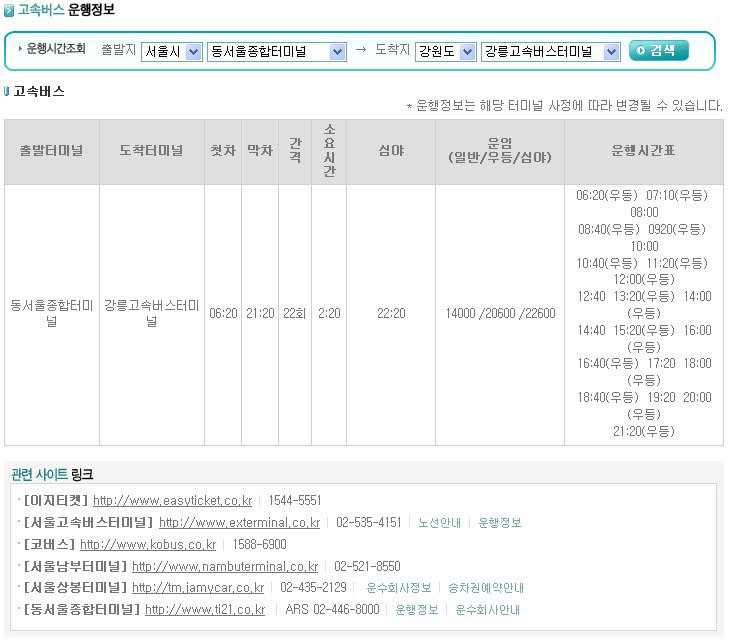Click the 검색 search button
This screenshot has width=730, height=640.
click(658, 50)
